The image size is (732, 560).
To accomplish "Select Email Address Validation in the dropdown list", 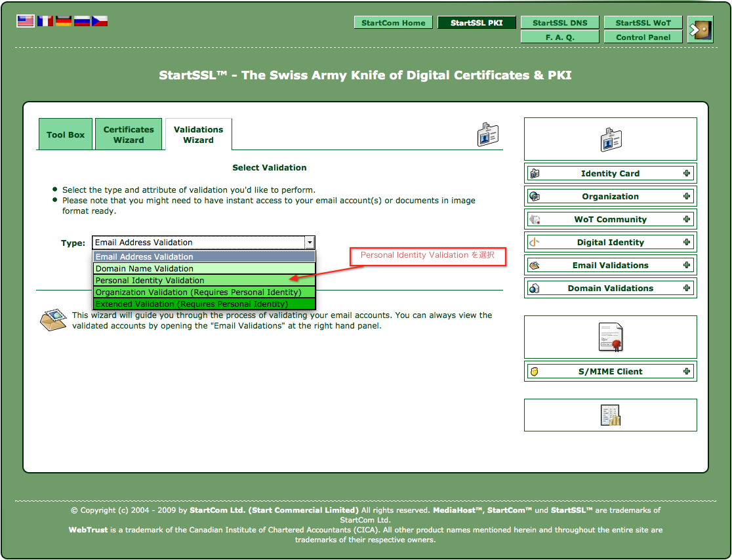I will (x=205, y=256).
